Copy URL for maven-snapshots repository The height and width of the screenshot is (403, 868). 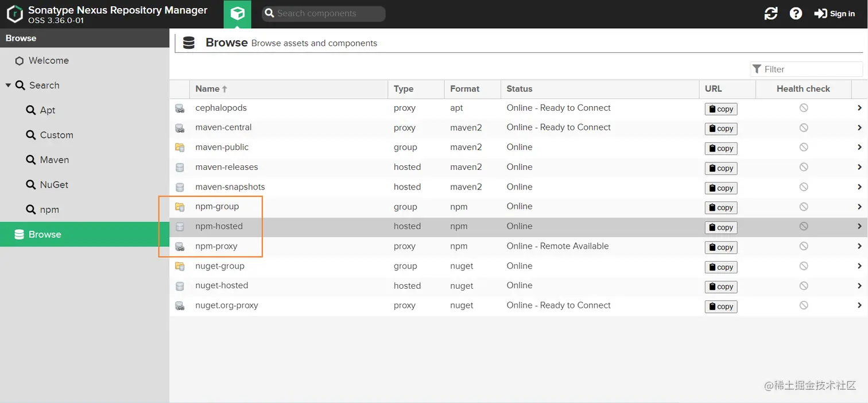point(721,188)
